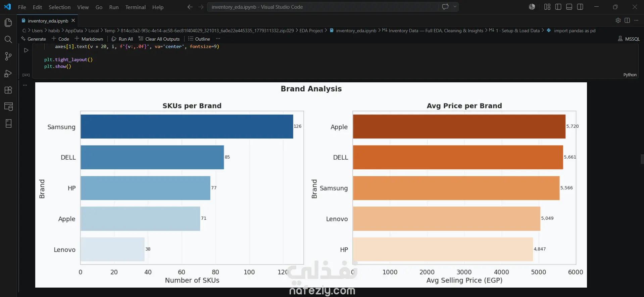Open the notebook Outline

[x=199, y=39]
